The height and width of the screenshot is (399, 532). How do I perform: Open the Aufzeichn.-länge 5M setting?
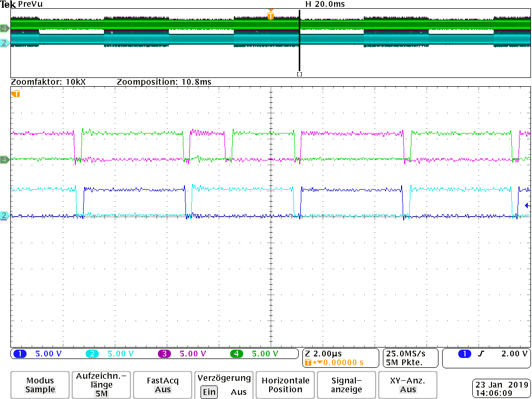pos(101,385)
